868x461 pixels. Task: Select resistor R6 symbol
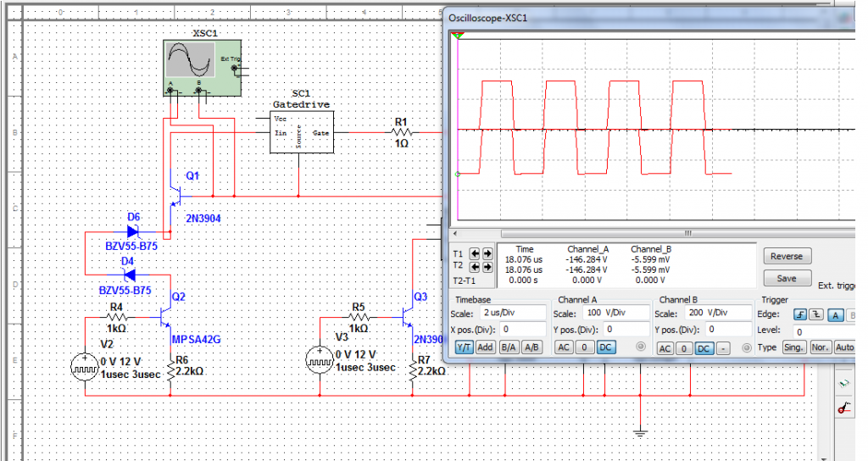tap(170, 371)
